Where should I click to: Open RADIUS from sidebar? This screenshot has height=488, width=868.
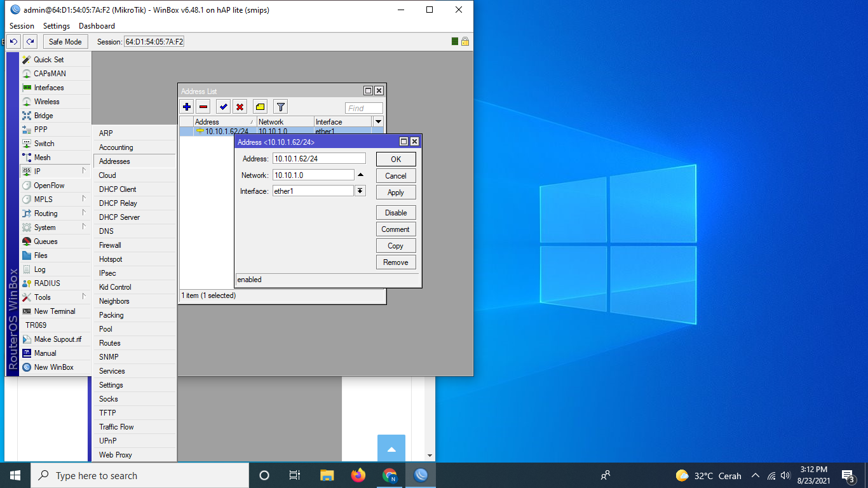tap(55, 283)
